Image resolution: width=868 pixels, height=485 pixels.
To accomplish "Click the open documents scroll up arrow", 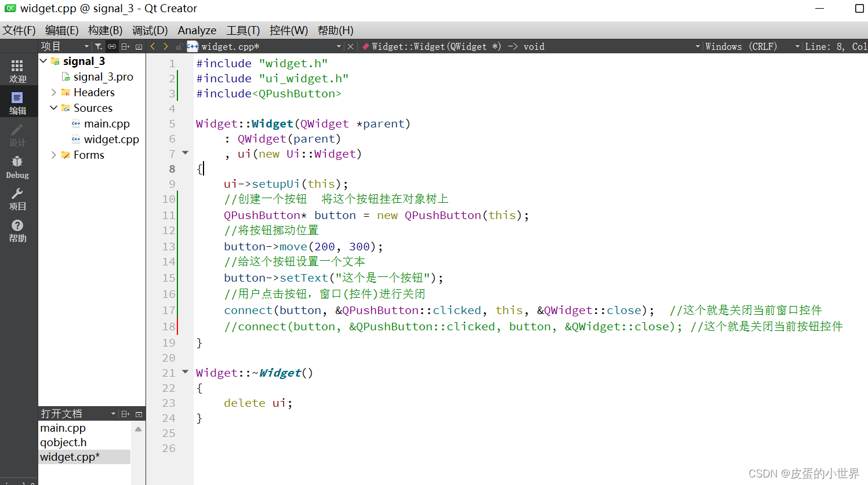I will (x=138, y=429).
